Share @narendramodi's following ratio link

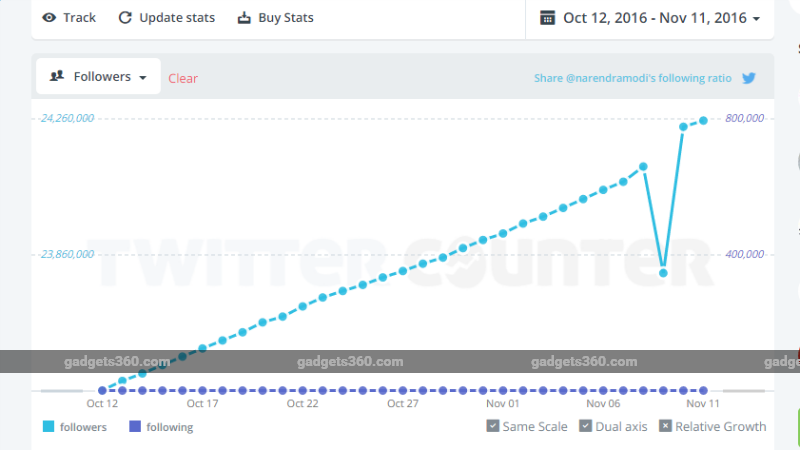click(633, 78)
